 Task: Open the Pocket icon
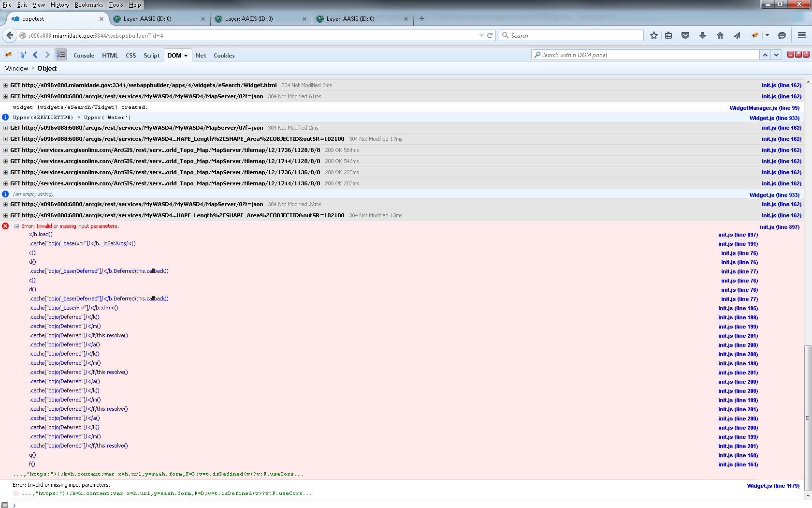(685, 35)
